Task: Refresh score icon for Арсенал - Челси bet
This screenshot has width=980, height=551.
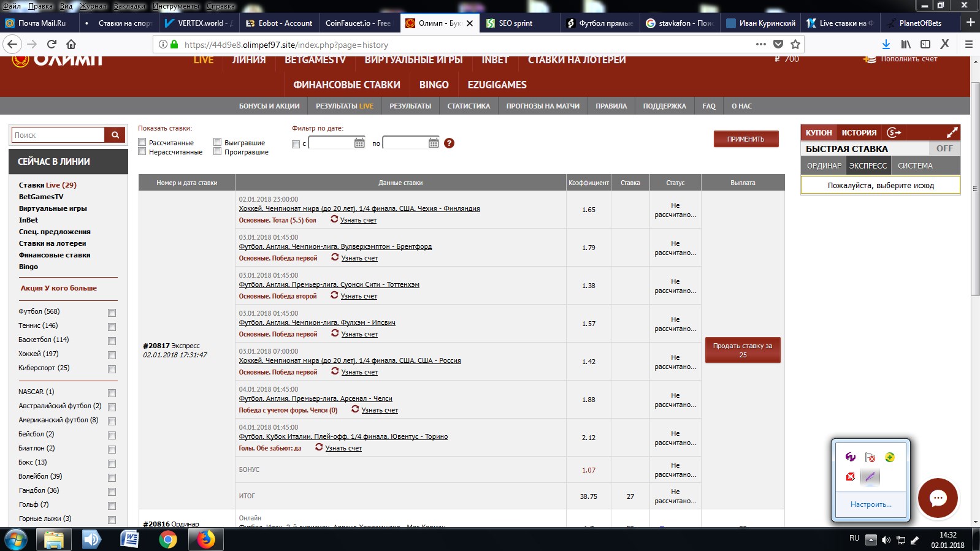Action: [355, 409]
